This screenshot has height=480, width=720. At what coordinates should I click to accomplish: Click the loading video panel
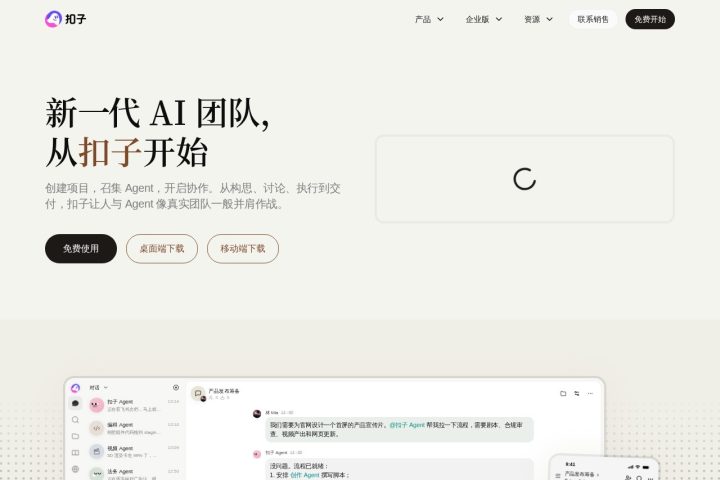pyautogui.click(x=524, y=179)
